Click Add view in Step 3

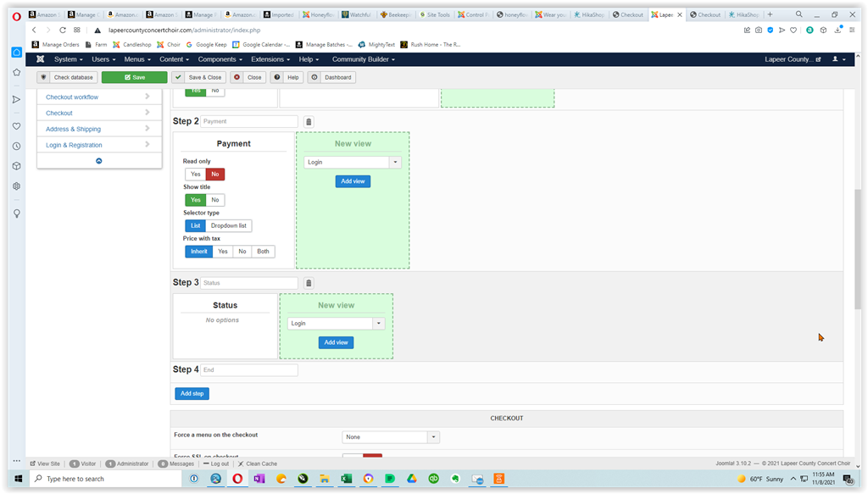click(336, 343)
